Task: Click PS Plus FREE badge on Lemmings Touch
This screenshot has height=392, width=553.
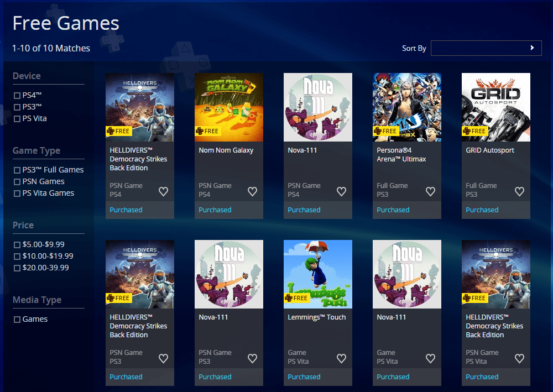Action: coord(297,298)
